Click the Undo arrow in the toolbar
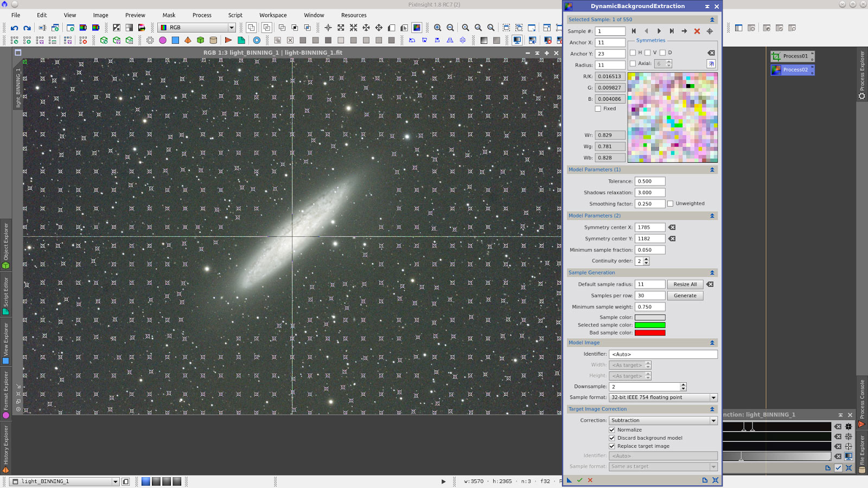Viewport: 868px width, 488px height. [14, 28]
